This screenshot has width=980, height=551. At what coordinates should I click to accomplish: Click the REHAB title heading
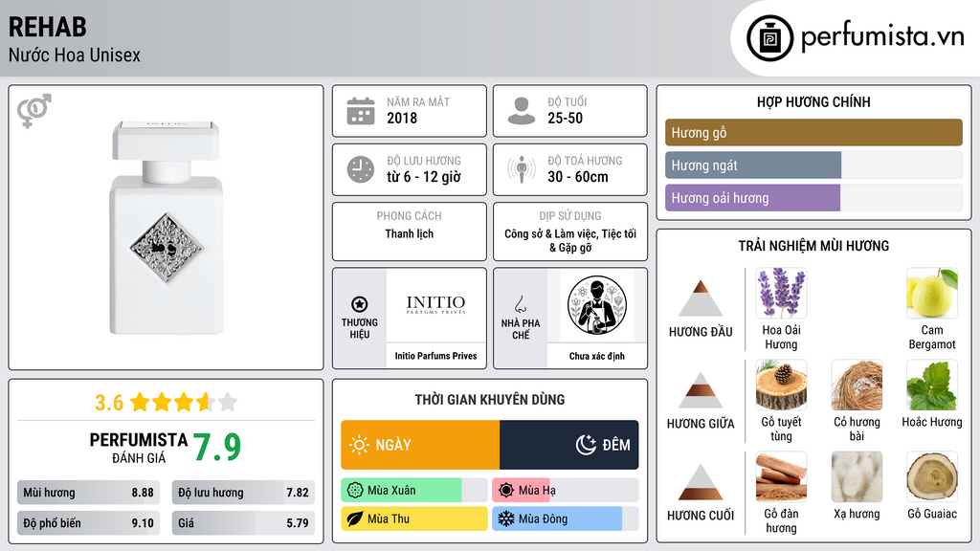coord(48,27)
